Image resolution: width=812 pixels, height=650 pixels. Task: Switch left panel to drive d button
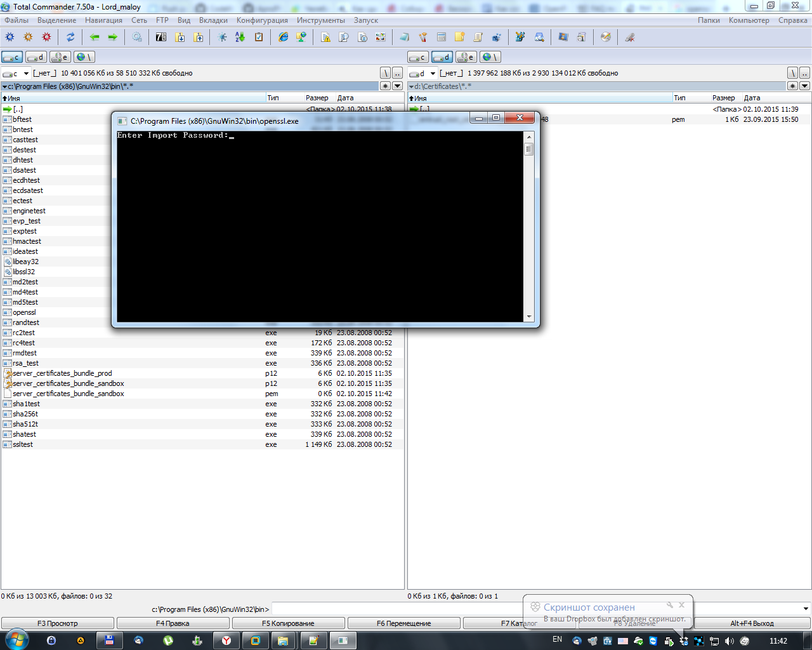tap(36, 57)
